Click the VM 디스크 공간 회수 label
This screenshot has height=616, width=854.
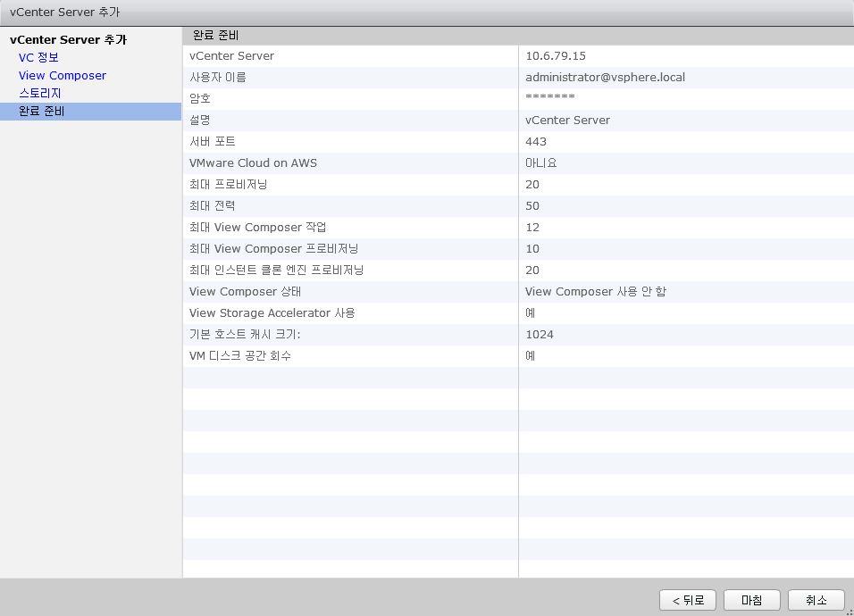pyautogui.click(x=240, y=356)
